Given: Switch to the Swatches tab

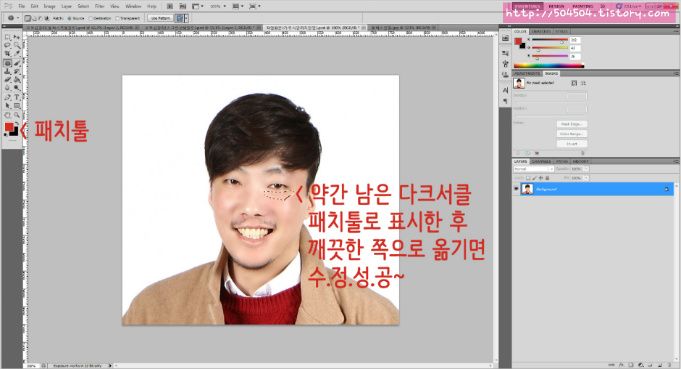Looking at the screenshot, I should click(541, 32).
